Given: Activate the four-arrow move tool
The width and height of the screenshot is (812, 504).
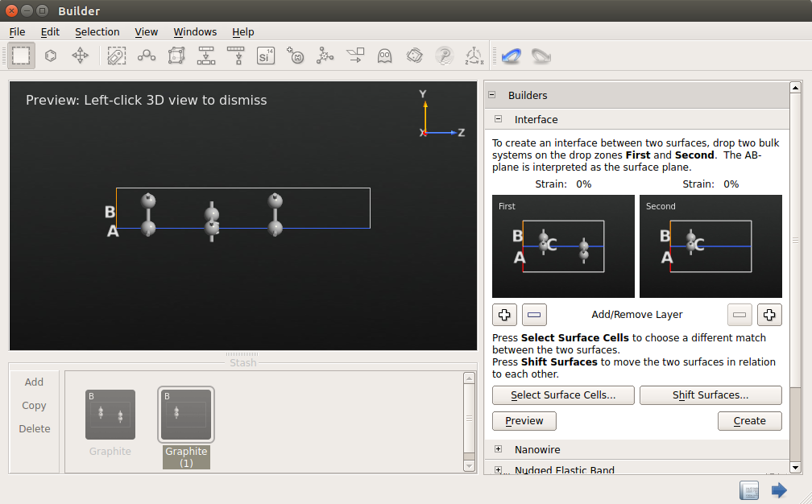Looking at the screenshot, I should [x=81, y=56].
